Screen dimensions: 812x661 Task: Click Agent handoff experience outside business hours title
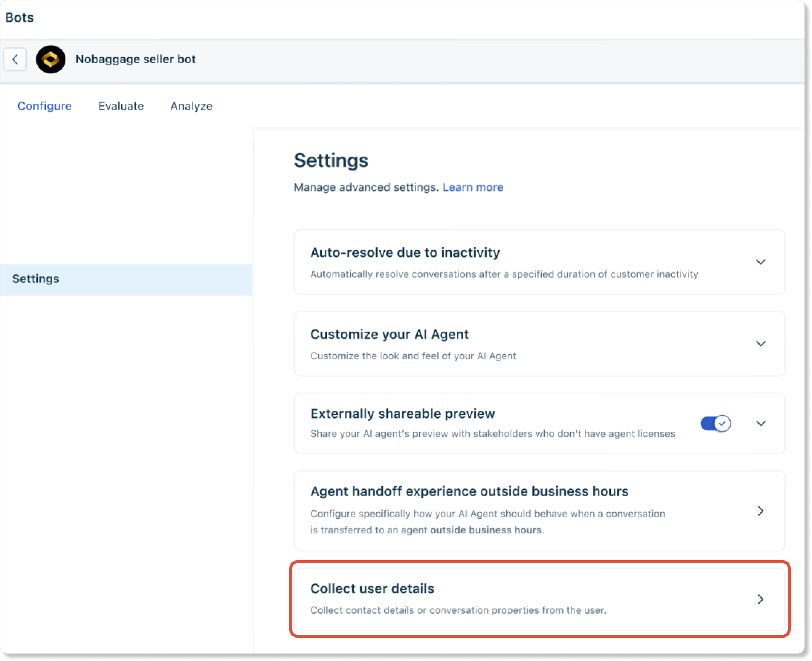coord(469,491)
